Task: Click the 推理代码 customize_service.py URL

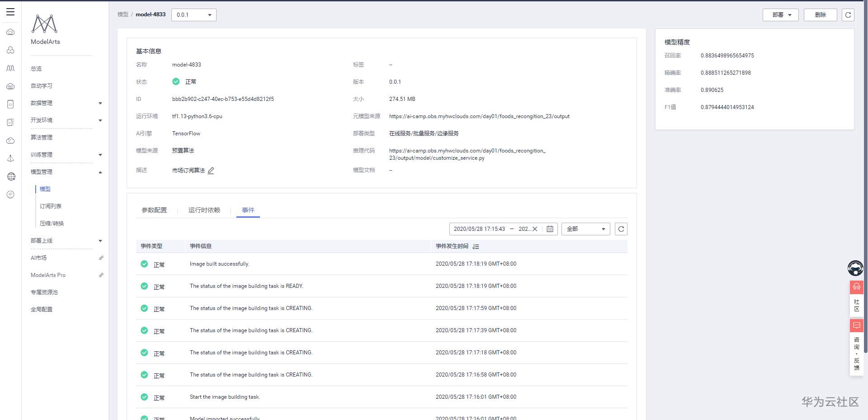Action: 467,154
